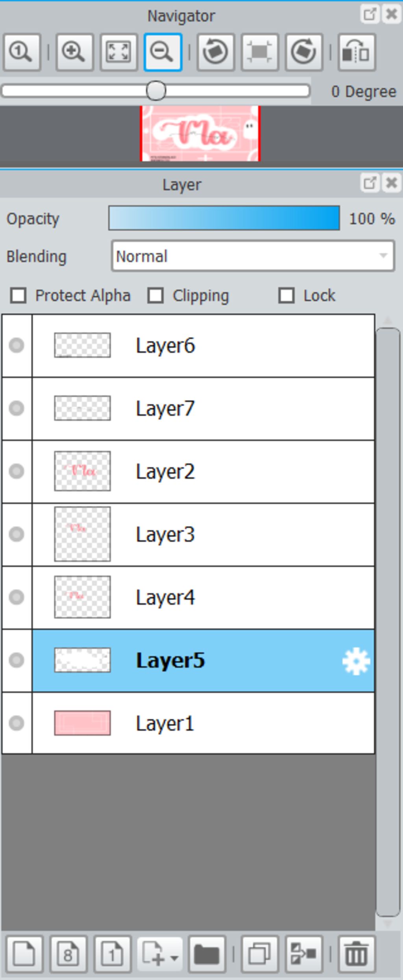Click the zoom in magnifier icon

pyautogui.click(x=74, y=52)
